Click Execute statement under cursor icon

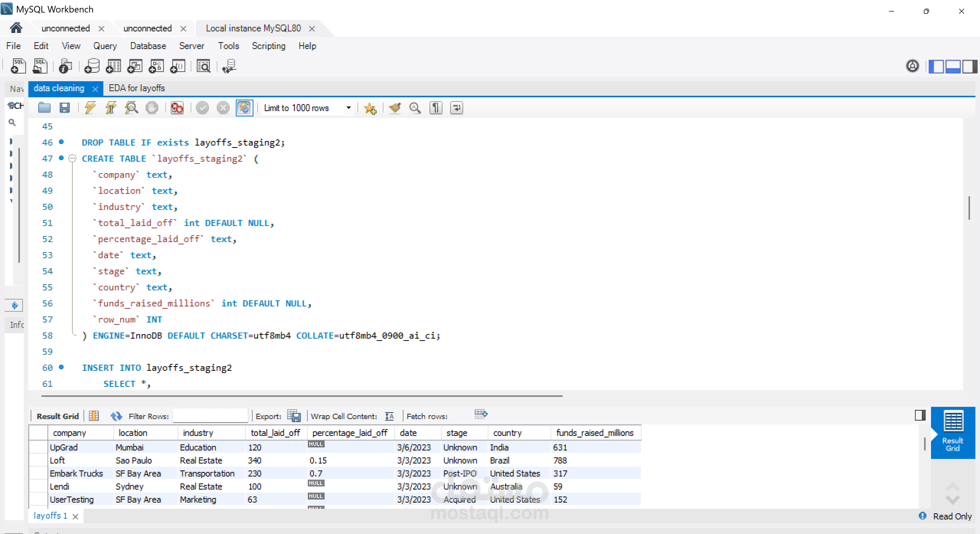(x=111, y=108)
